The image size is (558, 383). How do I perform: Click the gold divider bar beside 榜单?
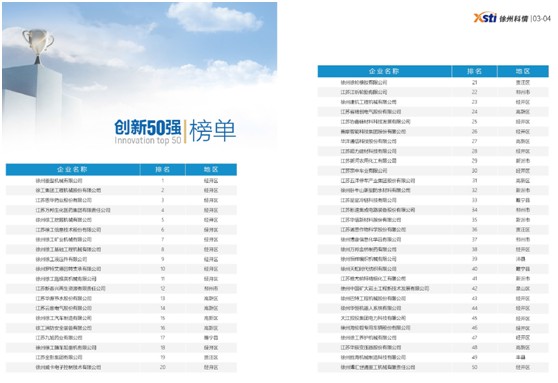[185, 132]
